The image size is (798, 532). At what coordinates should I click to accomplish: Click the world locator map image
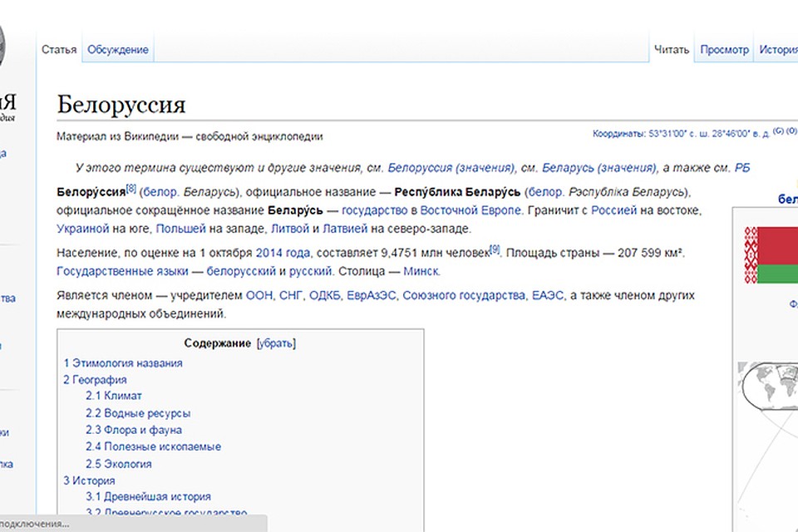[768, 386]
